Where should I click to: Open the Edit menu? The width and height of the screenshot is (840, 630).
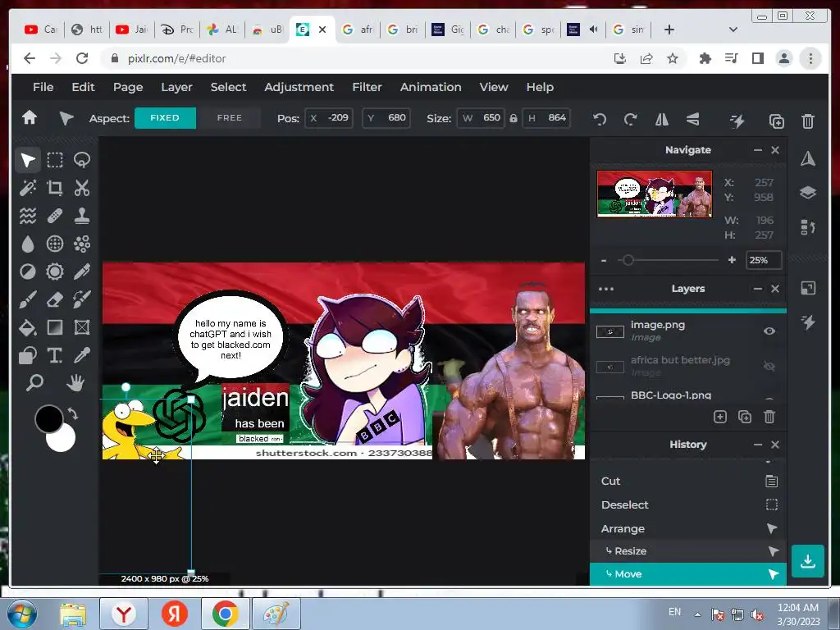pos(83,87)
